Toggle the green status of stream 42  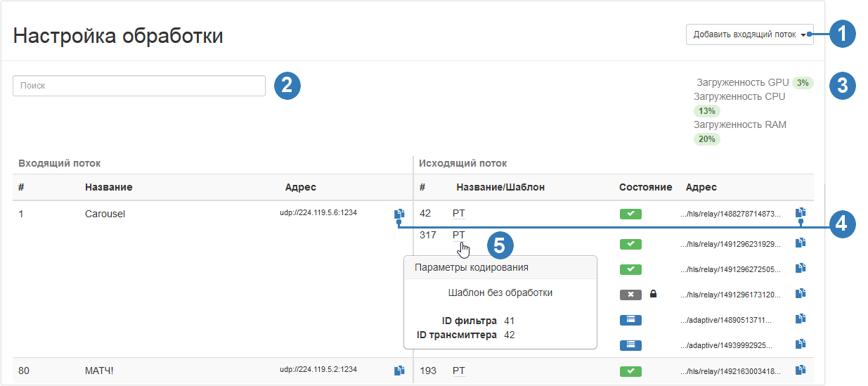coord(630,214)
